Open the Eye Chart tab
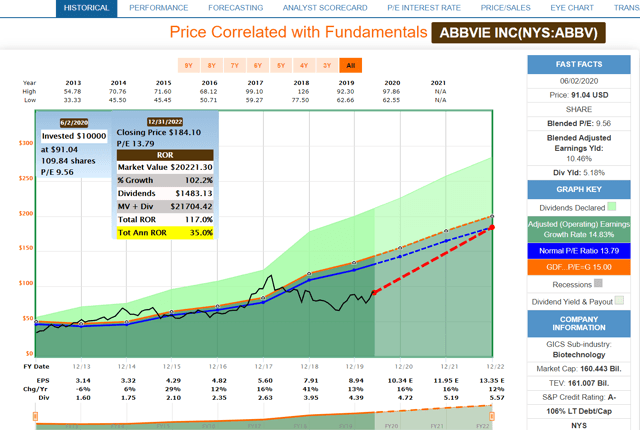The width and height of the screenshot is (640, 430). click(x=572, y=8)
